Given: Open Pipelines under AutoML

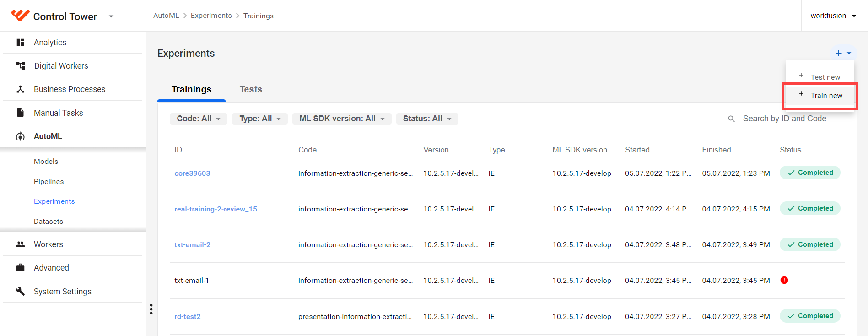Looking at the screenshot, I should [x=49, y=182].
